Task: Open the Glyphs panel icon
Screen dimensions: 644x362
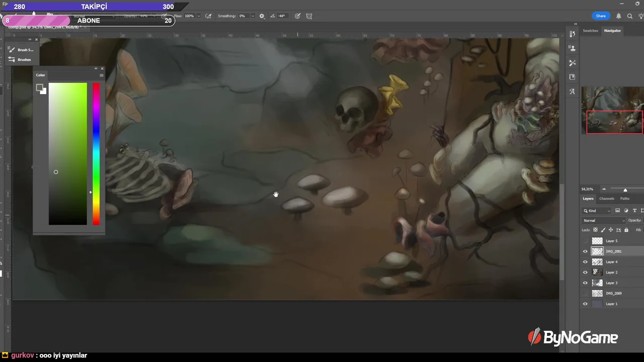Action: pyautogui.click(x=572, y=92)
